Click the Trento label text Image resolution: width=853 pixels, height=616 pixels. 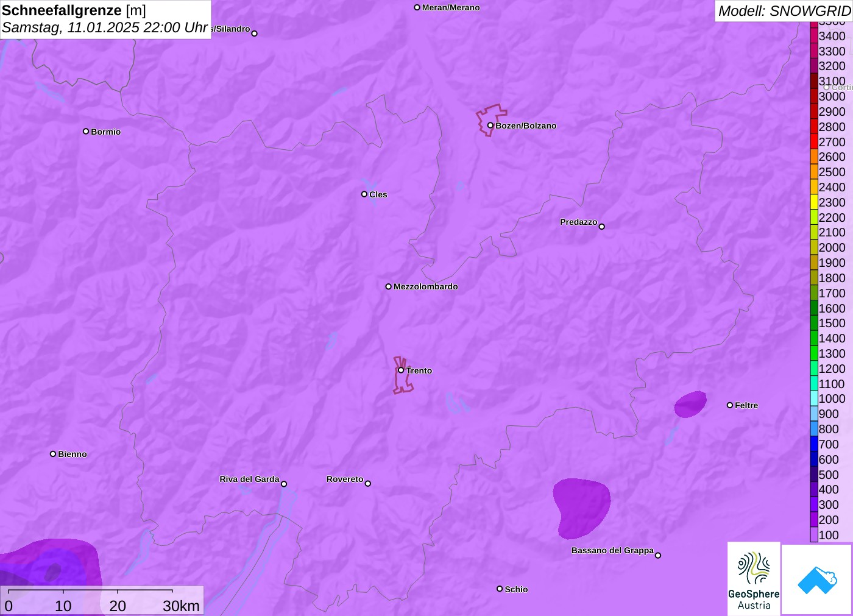click(x=419, y=370)
